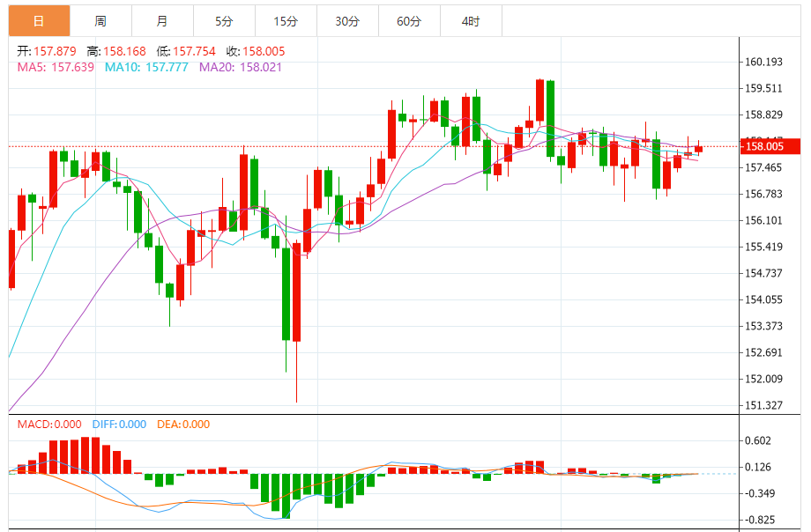Switch to the 周 weekly tab
This screenshot has width=811, height=532.
[x=100, y=21]
